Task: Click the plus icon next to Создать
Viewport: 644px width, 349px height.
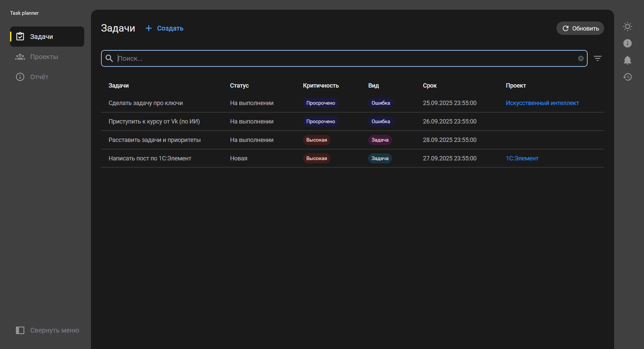Action: point(148,29)
